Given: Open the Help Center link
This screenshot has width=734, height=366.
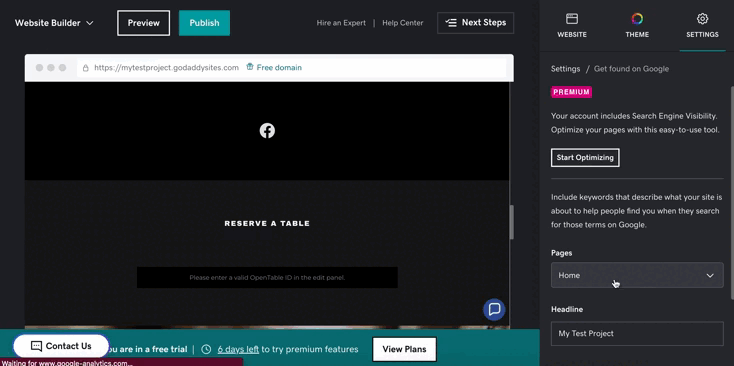Looking at the screenshot, I should click(403, 23).
